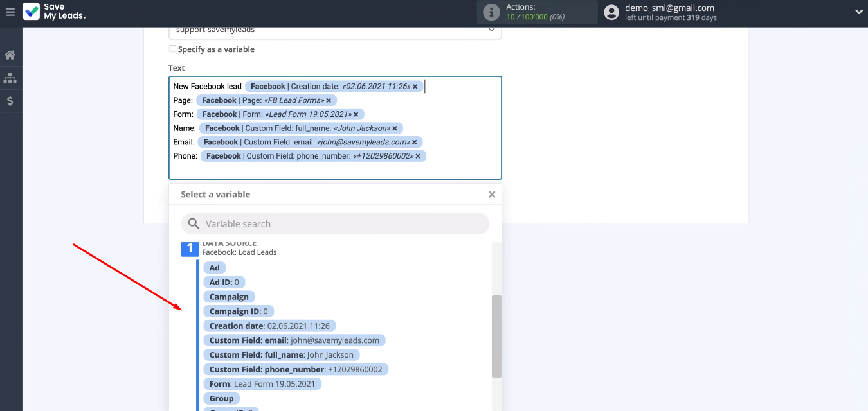Remove the full_name John Jackson tag
Viewport: 868px width, 411px height.
click(395, 128)
